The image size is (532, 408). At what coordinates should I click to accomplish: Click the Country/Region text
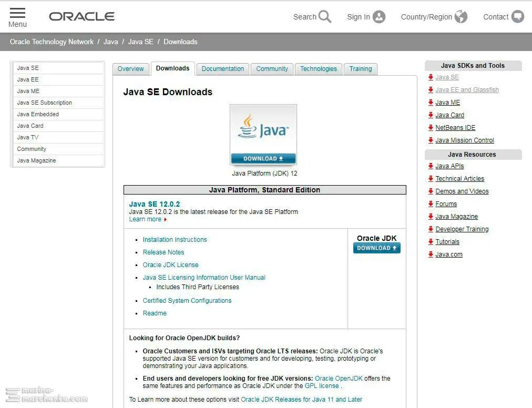(426, 17)
